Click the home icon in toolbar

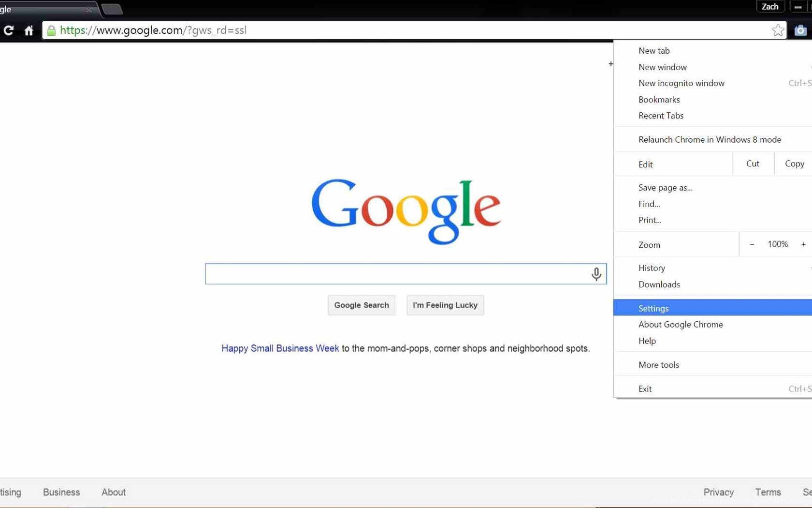click(29, 30)
